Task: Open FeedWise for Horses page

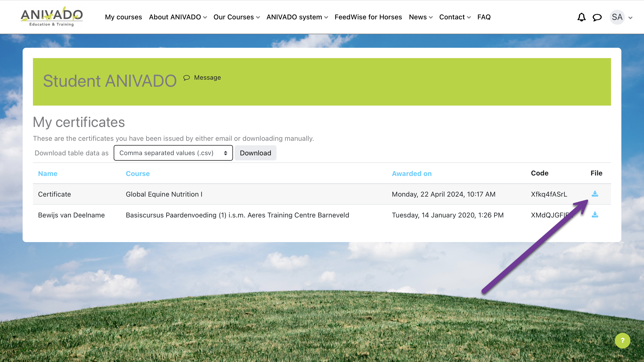Action: [368, 17]
